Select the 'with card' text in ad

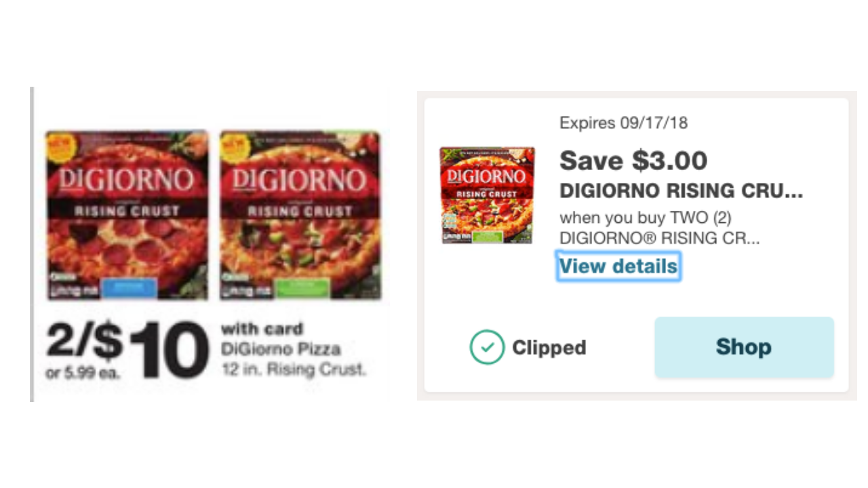262,330
